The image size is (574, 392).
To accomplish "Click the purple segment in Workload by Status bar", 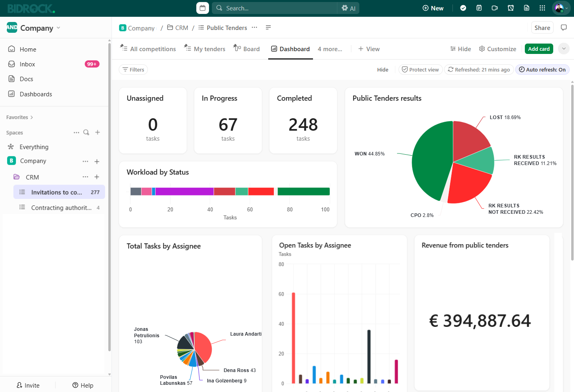I will tap(184, 191).
